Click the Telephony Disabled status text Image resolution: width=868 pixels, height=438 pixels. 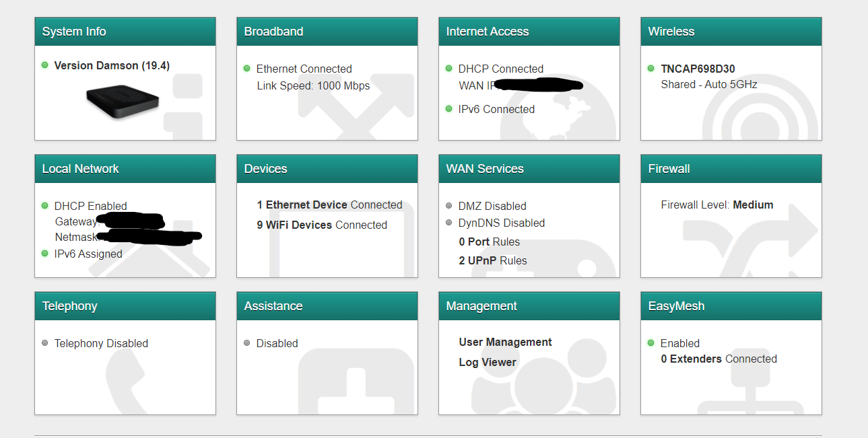click(x=101, y=344)
